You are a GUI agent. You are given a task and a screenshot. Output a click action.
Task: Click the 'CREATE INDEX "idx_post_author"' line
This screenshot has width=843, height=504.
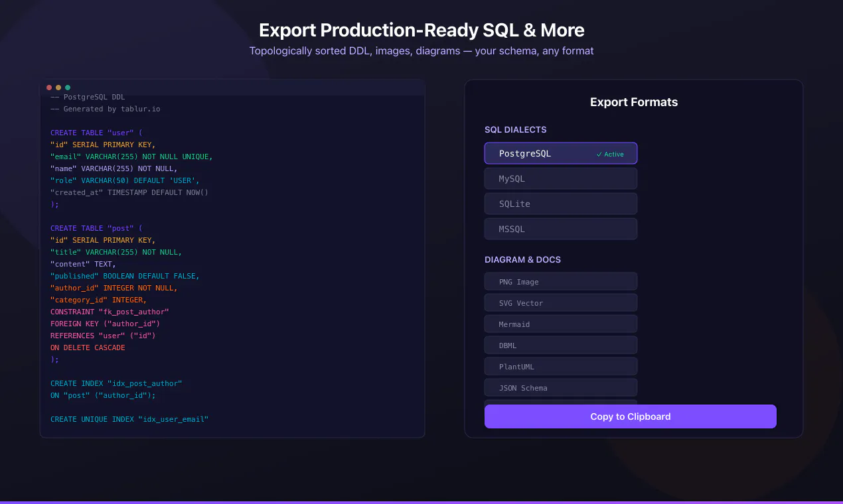point(116,383)
